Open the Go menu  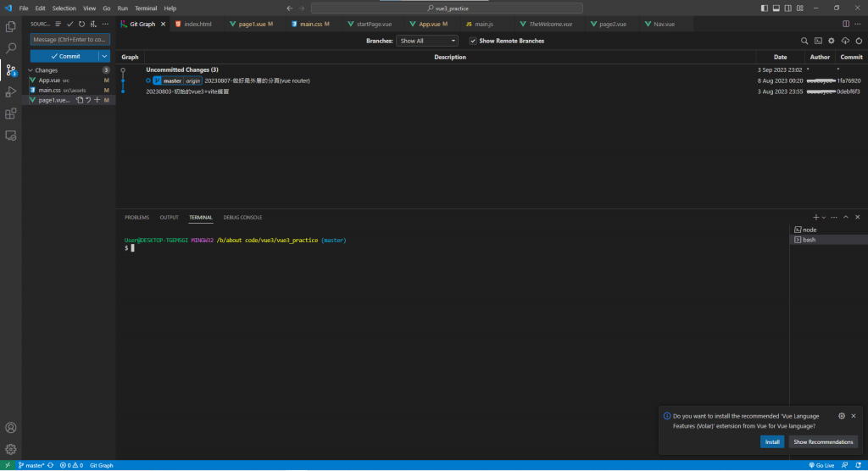[106, 8]
